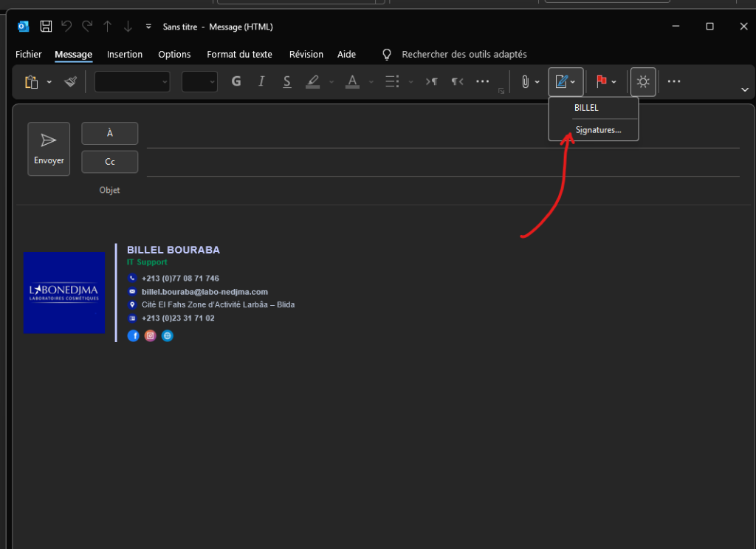This screenshot has width=756, height=549.
Task: Switch to the Insertion tab
Action: click(125, 55)
